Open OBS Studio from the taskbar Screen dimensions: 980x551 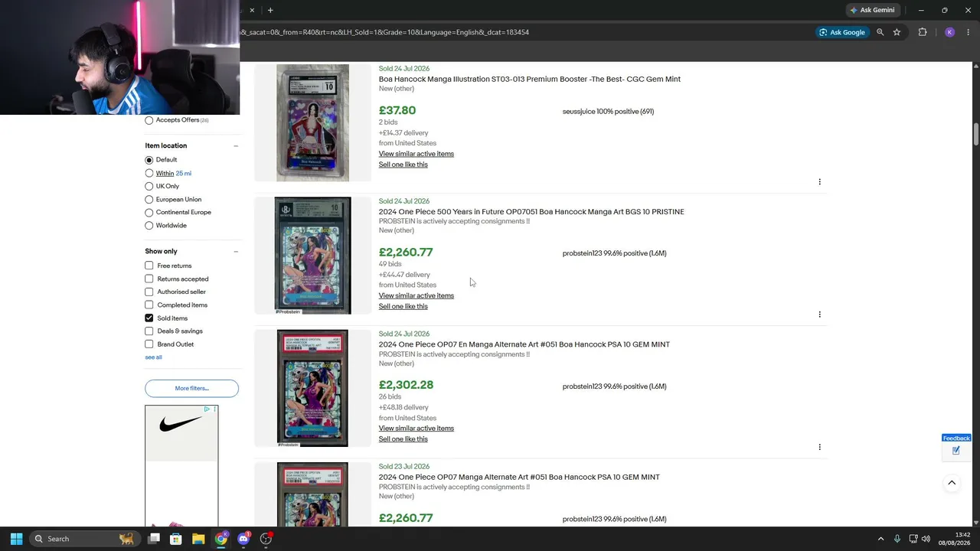(266, 539)
